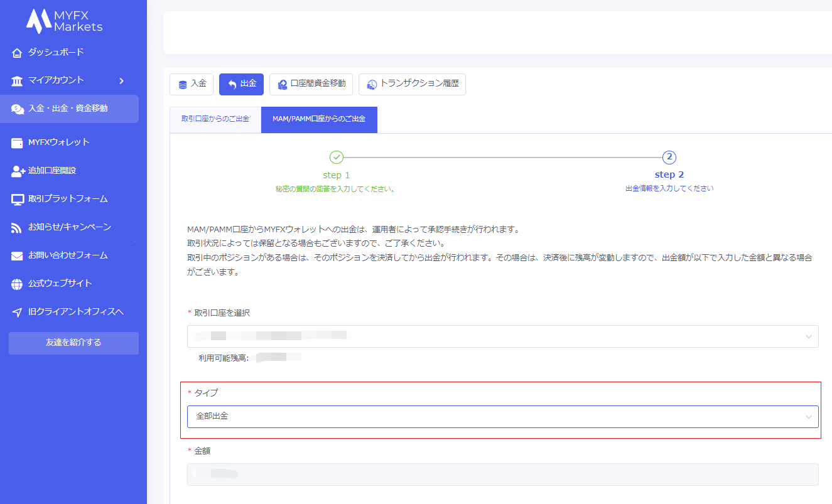Click the completed step 1 checkmark circle
832x504 pixels.
point(337,157)
